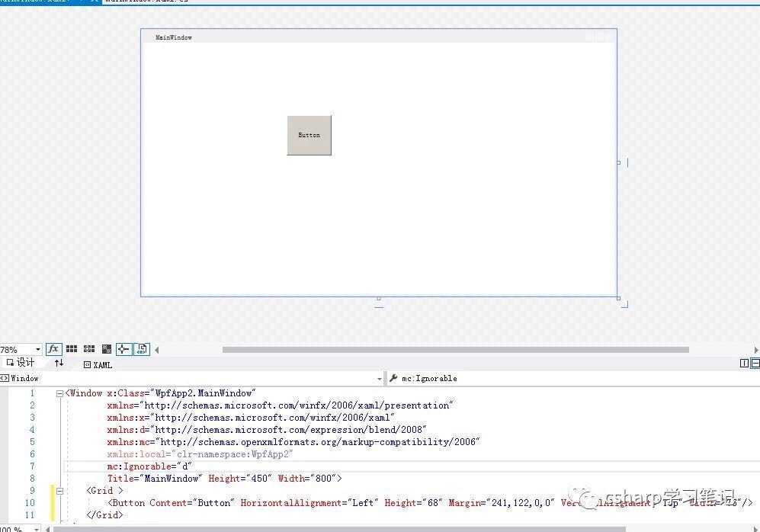Click line number 7 in gutter
The height and width of the screenshot is (532, 760).
pos(33,466)
